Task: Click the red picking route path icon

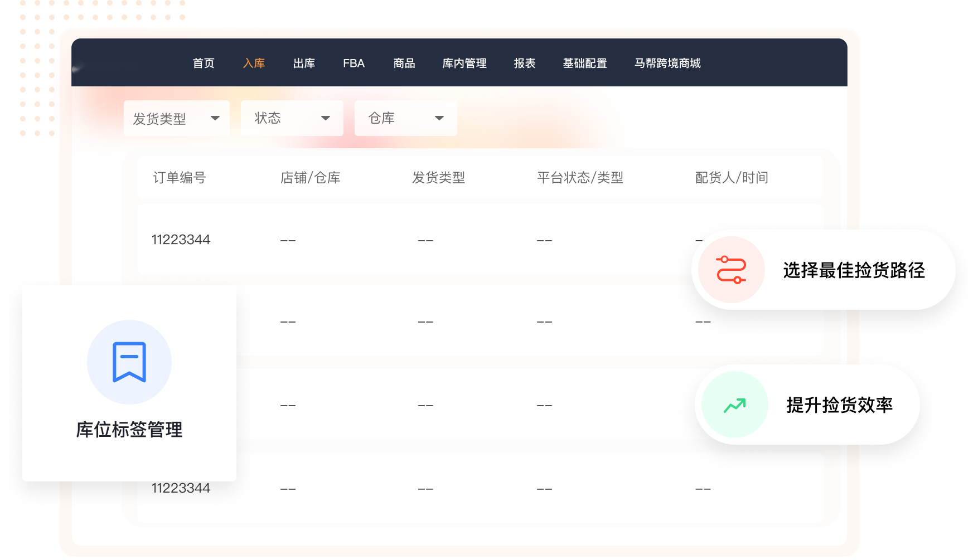Action: pos(731,270)
